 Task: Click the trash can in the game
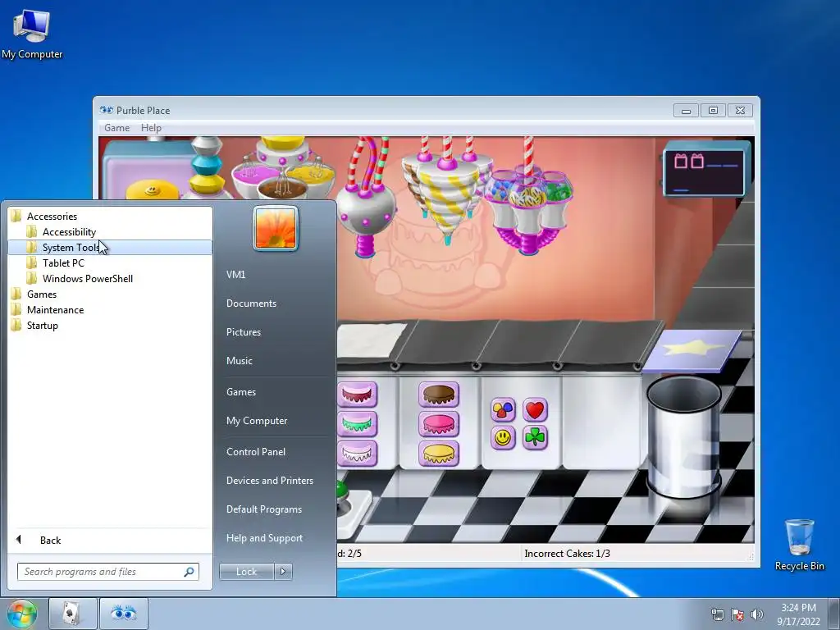tap(683, 437)
